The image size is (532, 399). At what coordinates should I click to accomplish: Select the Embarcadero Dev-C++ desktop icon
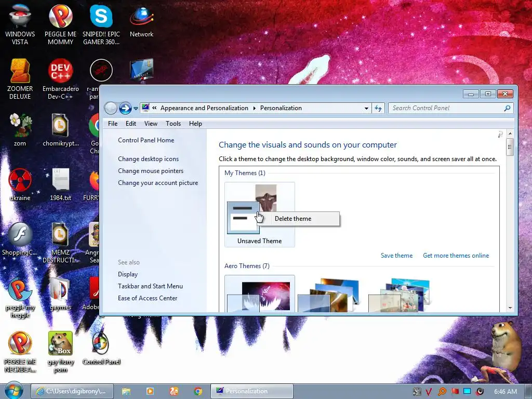coord(60,79)
